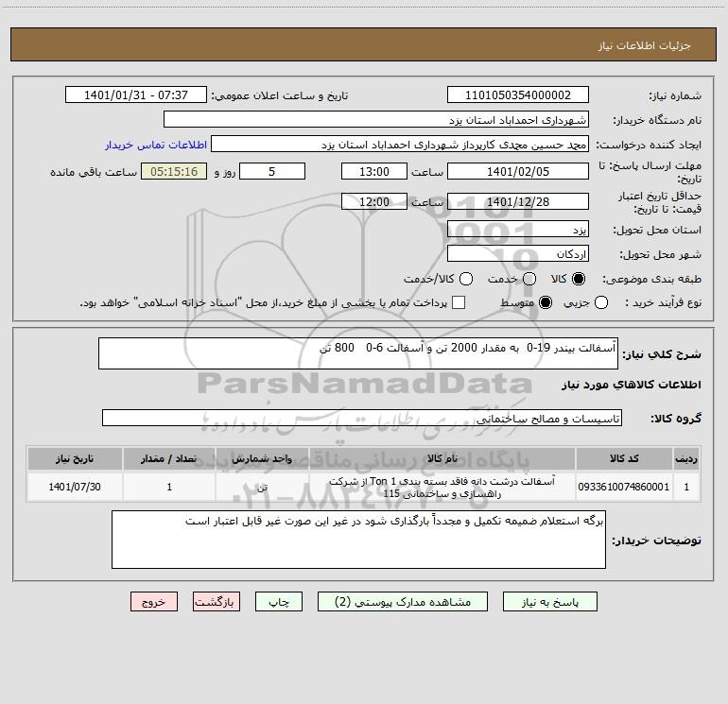
Task: Toggle the اسناد خزانه اسلامی payment checkbox
Action: point(459,302)
